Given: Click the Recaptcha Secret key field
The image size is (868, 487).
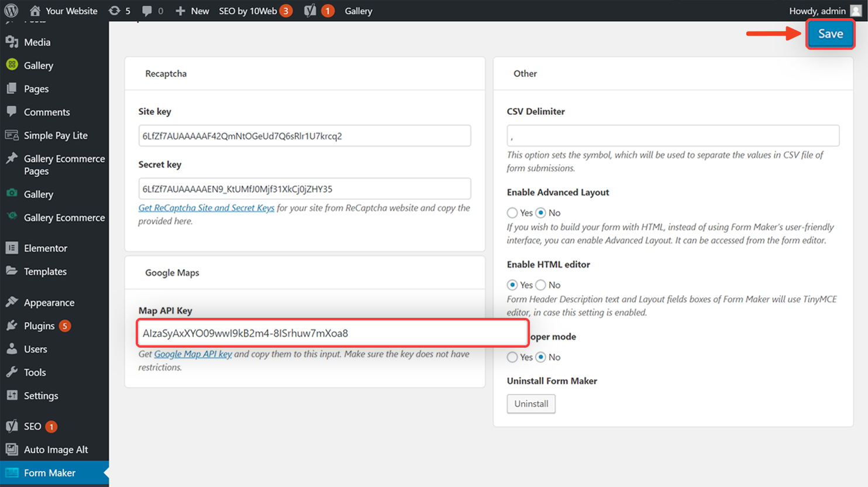Looking at the screenshot, I should (x=305, y=188).
